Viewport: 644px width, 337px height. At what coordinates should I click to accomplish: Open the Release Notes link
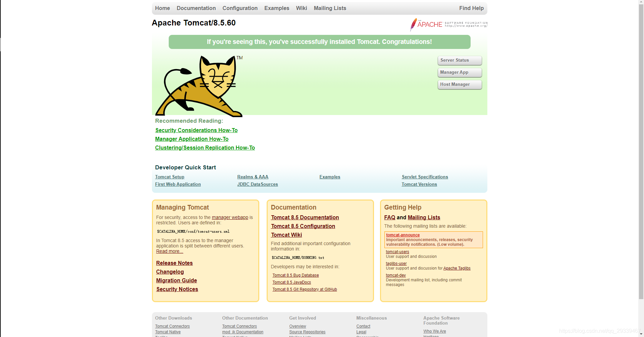click(174, 263)
